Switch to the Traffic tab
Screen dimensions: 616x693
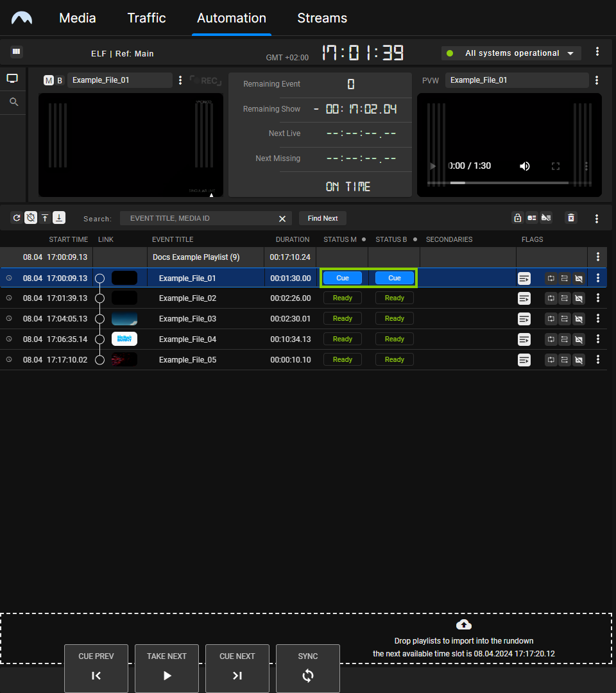(x=146, y=18)
